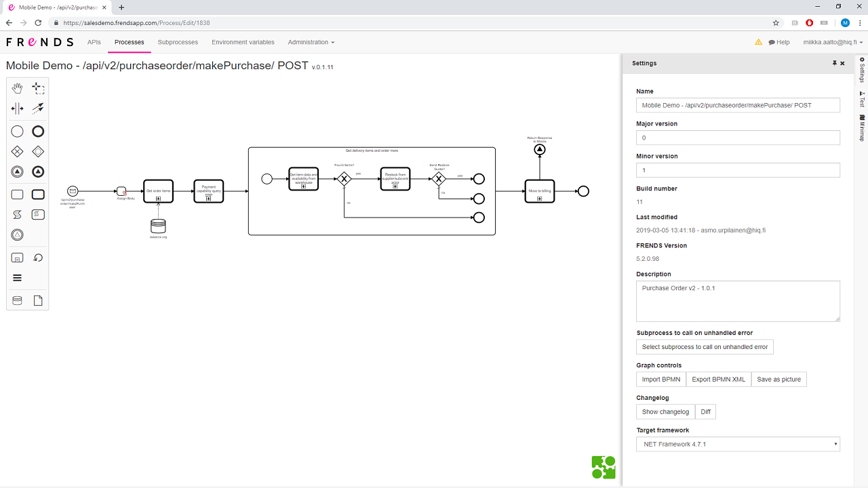Screen dimensions: 868x488
Task: Choose the double-ring intermediate throw event
Action: pyautogui.click(x=18, y=172)
